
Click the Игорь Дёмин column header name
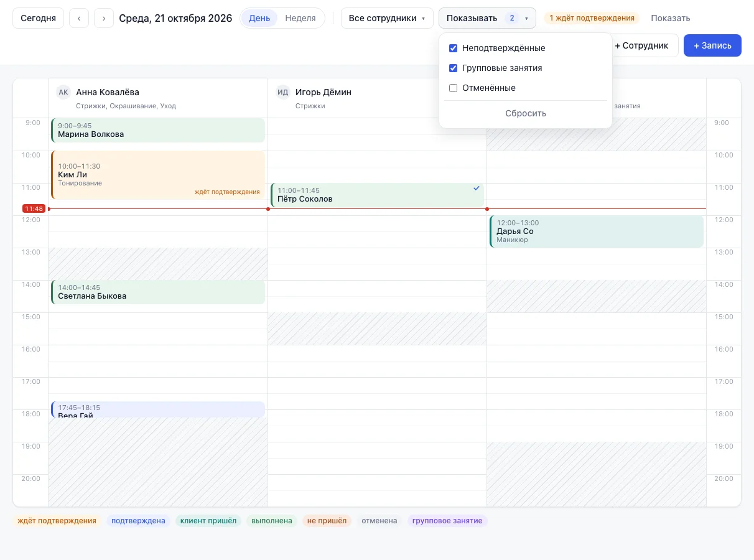[323, 92]
